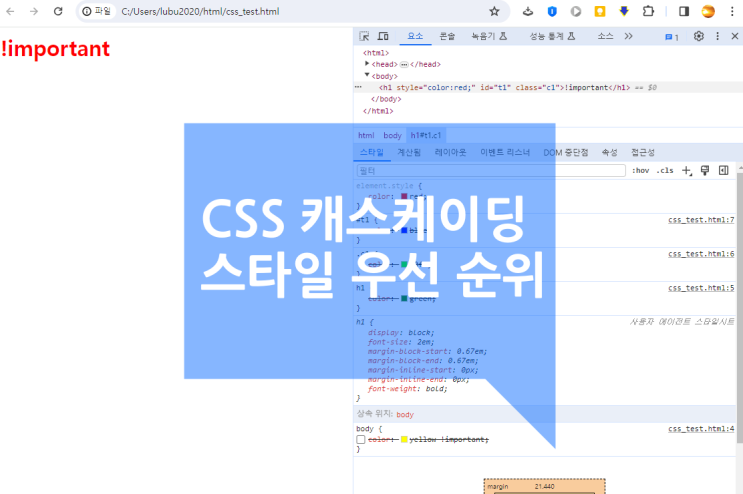Open the green color swatch in h1 rule
743x494 pixels.
(404, 298)
